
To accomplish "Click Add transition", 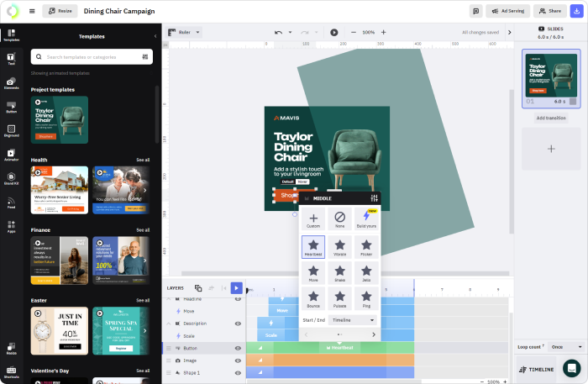I will point(551,118).
